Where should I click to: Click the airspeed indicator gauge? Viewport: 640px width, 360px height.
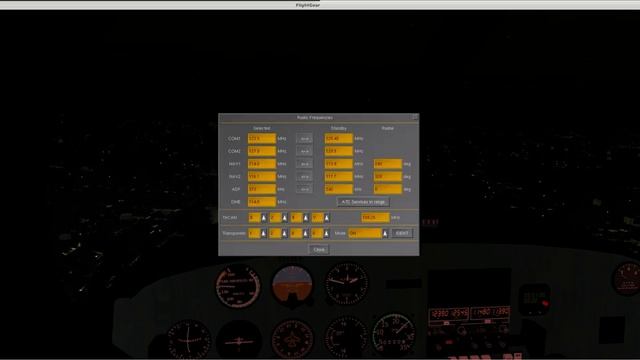click(x=238, y=286)
